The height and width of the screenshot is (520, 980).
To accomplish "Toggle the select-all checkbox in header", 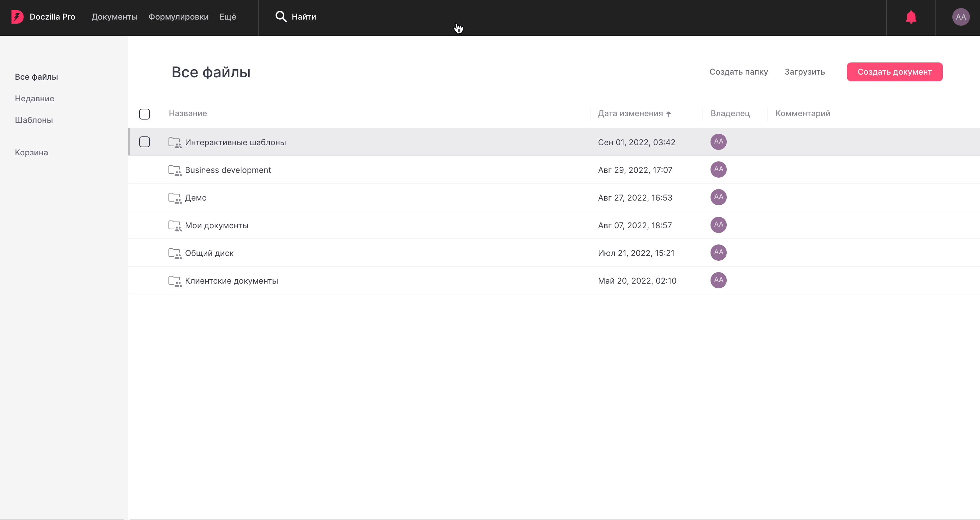I will (x=145, y=114).
